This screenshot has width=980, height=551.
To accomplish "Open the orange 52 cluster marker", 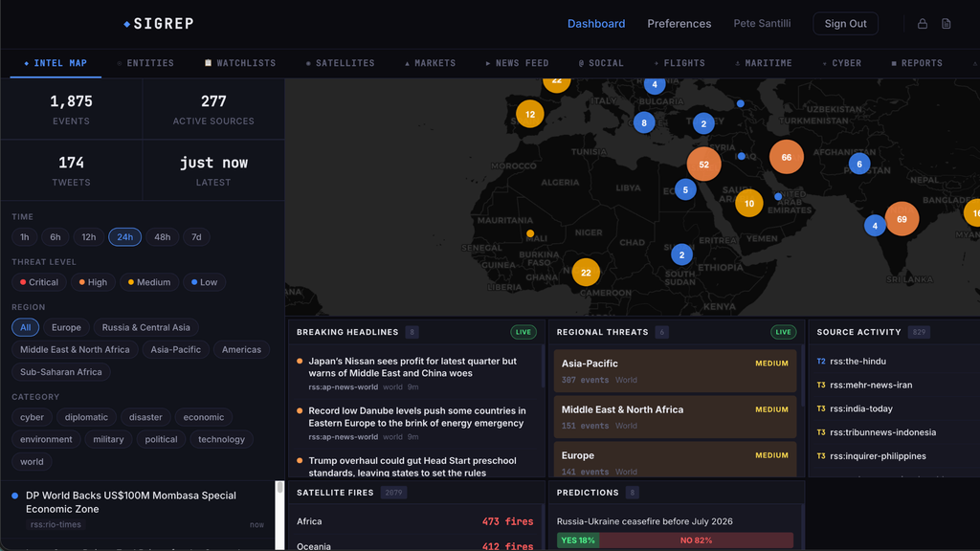I will 703,165.
